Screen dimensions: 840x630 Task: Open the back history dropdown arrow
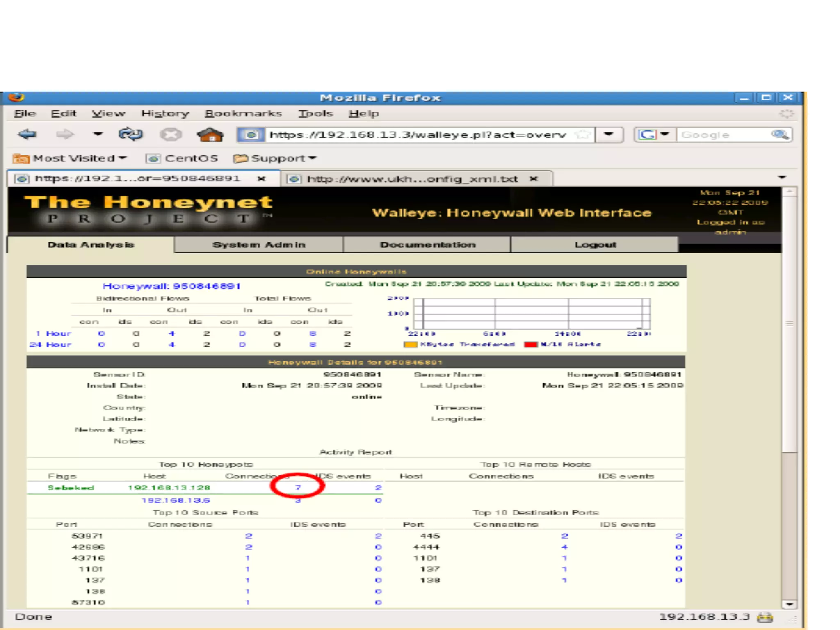pyautogui.click(x=98, y=134)
